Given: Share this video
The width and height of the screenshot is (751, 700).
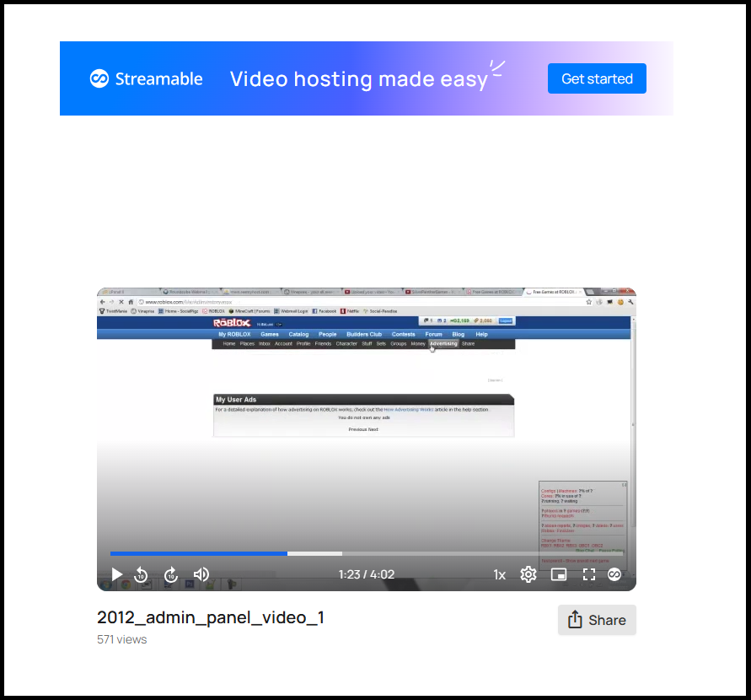Looking at the screenshot, I should pyautogui.click(x=597, y=620).
